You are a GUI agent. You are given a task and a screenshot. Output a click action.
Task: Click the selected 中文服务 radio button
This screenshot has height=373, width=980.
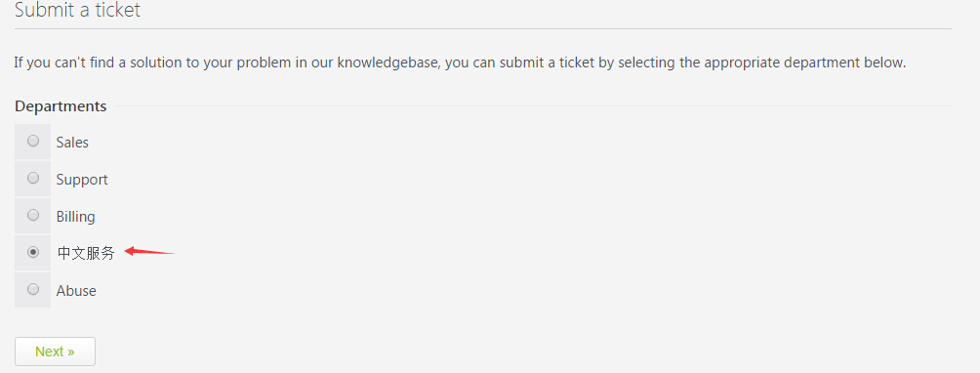tap(33, 252)
